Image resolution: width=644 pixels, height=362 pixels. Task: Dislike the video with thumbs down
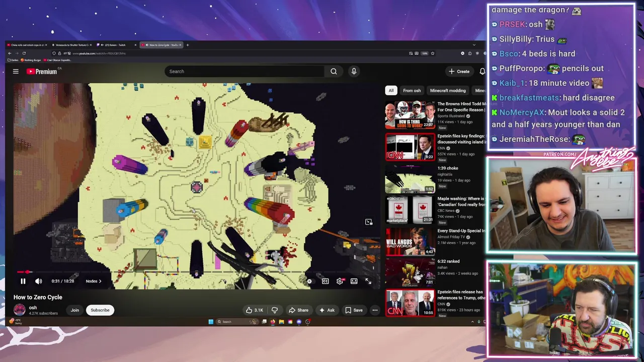(x=275, y=310)
